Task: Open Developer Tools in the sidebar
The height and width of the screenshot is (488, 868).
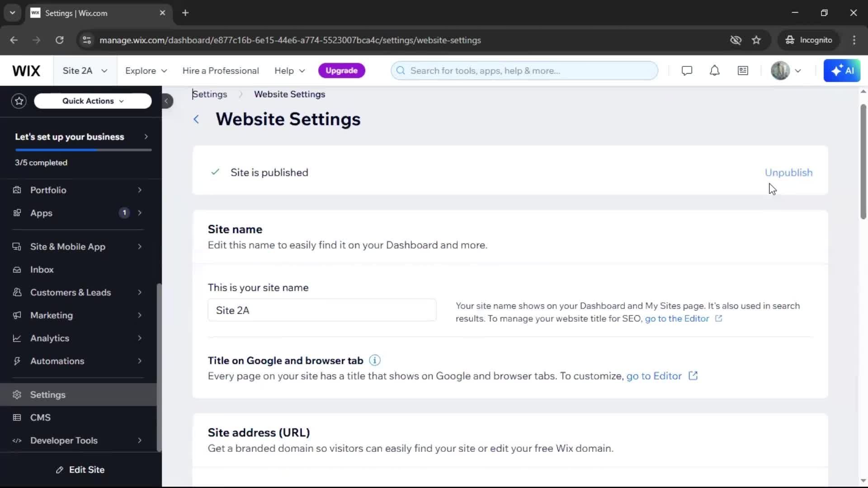Action: tap(78, 441)
